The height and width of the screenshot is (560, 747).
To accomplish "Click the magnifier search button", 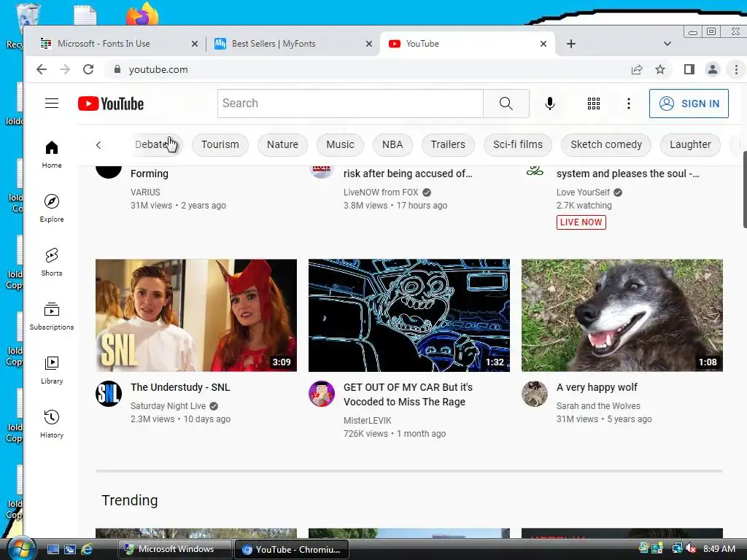I will tap(506, 104).
